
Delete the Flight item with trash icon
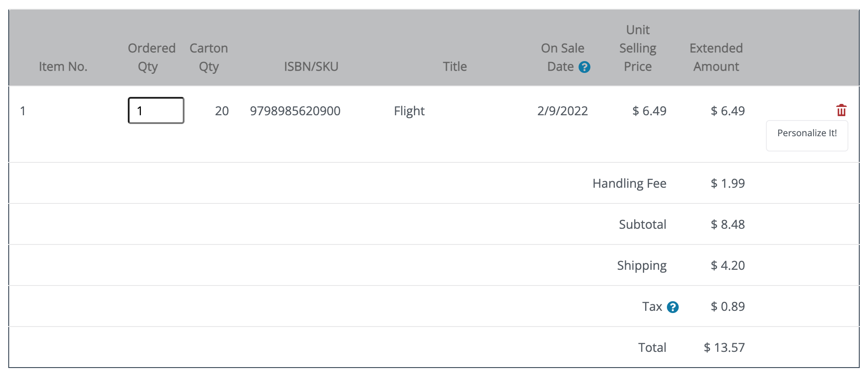point(841,110)
